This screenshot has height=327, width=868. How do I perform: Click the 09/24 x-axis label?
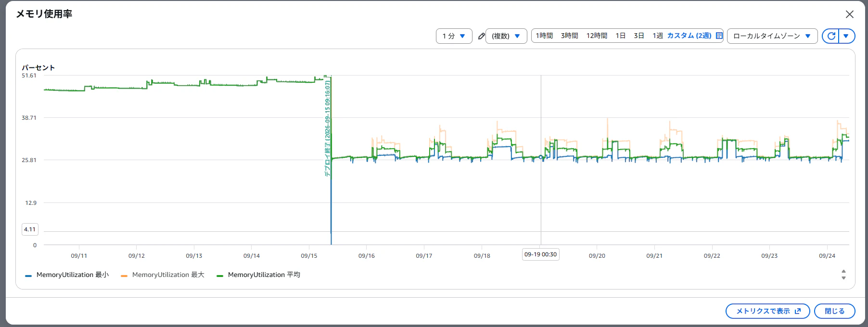[827, 256]
